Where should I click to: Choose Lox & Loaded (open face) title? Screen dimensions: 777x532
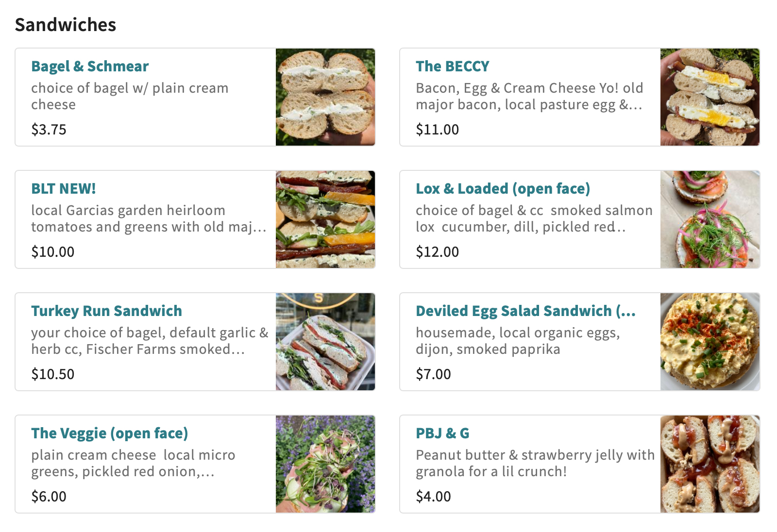point(503,188)
